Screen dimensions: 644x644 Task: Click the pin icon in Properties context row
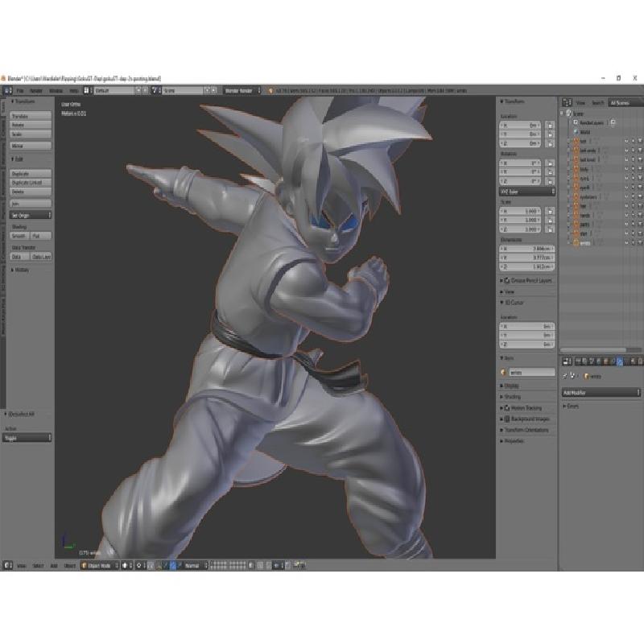point(566,376)
